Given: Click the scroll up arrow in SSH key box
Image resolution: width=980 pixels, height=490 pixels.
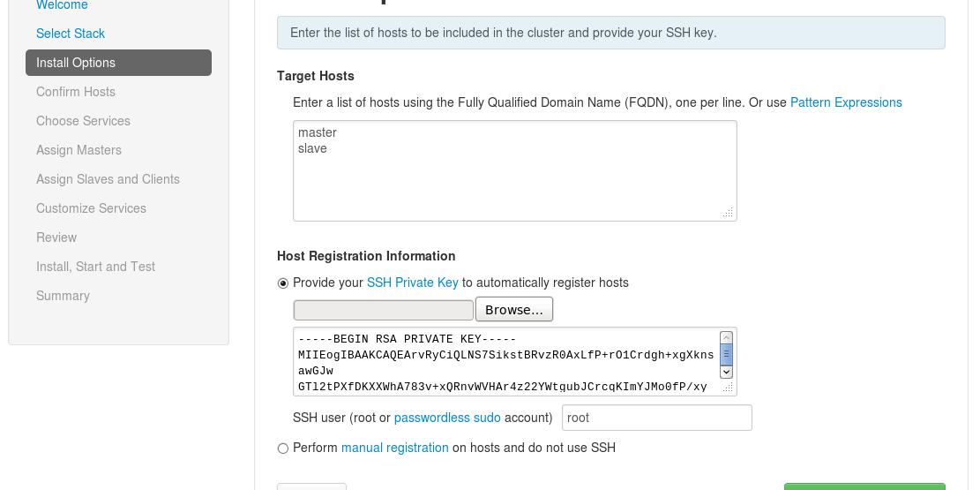Looking at the screenshot, I should pyautogui.click(x=726, y=338).
